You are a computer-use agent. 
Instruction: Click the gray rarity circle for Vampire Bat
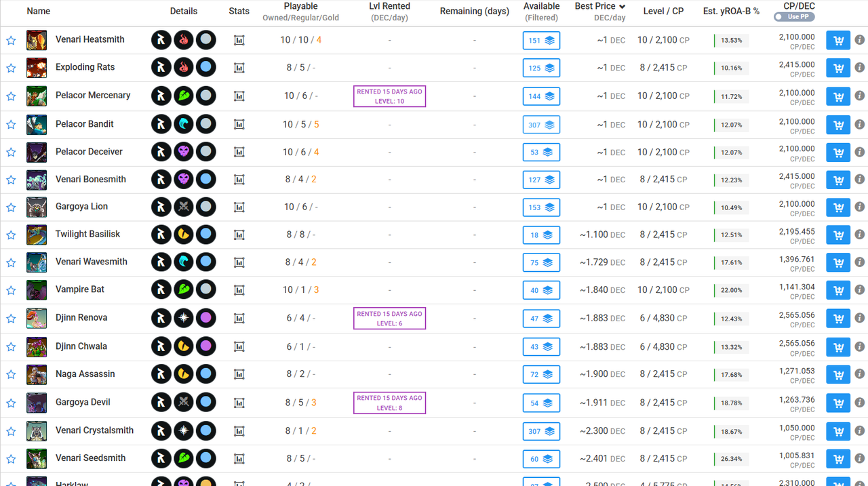[x=206, y=290]
